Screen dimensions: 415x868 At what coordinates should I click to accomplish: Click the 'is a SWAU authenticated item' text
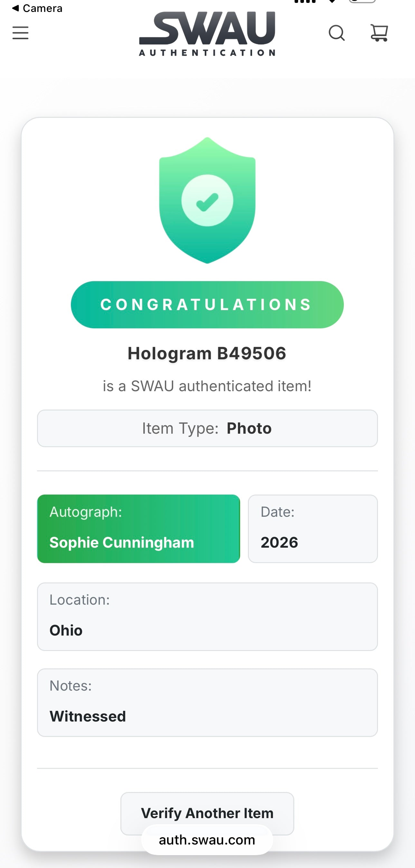pos(207,386)
